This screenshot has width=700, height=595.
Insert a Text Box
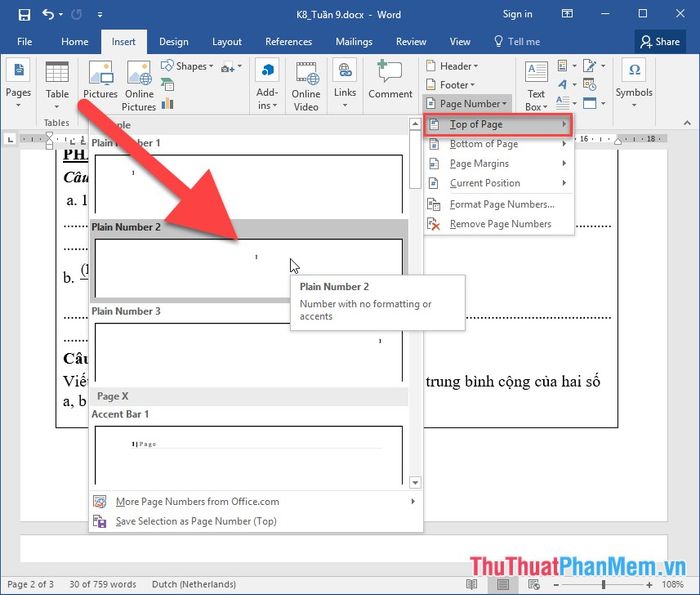tap(536, 86)
